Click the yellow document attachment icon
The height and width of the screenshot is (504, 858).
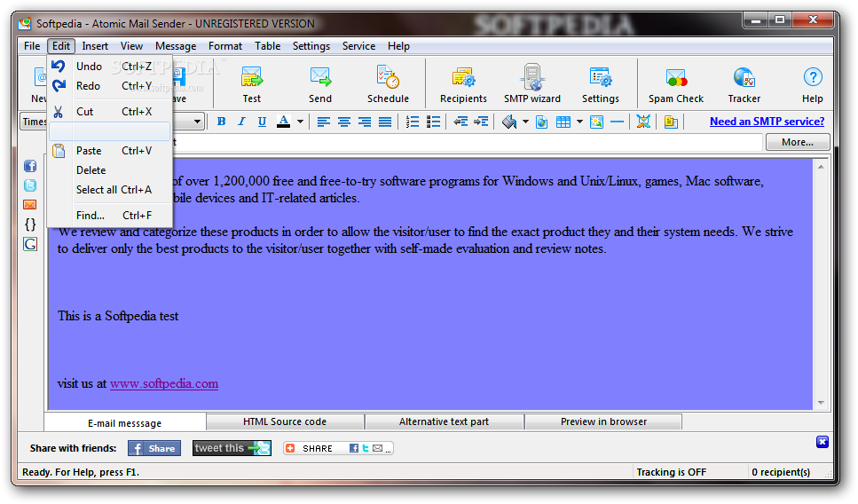(671, 122)
